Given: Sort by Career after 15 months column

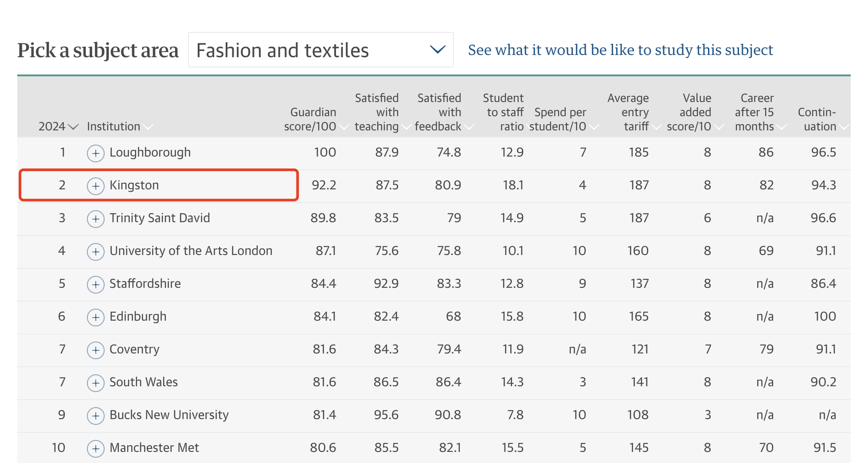Looking at the screenshot, I should pyautogui.click(x=760, y=112).
